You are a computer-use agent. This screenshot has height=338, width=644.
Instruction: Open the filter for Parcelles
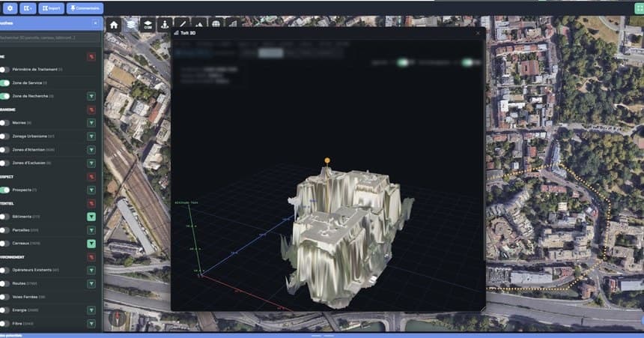(91, 230)
